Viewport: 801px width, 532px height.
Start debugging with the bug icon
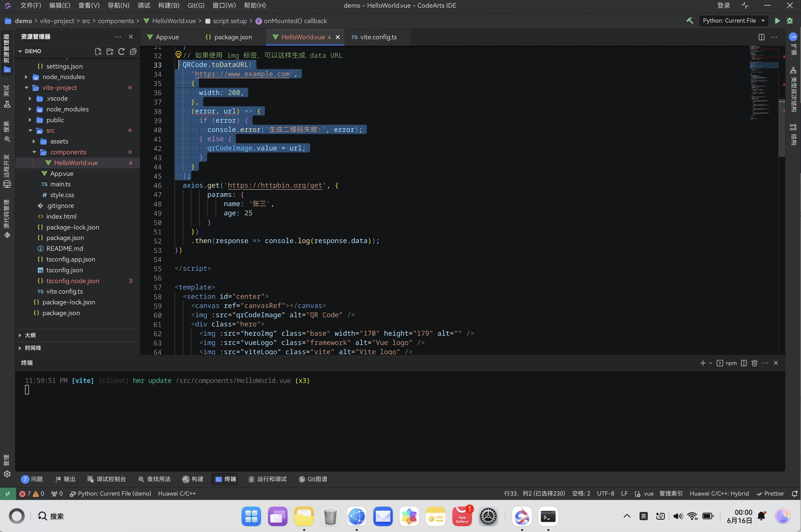click(790, 21)
